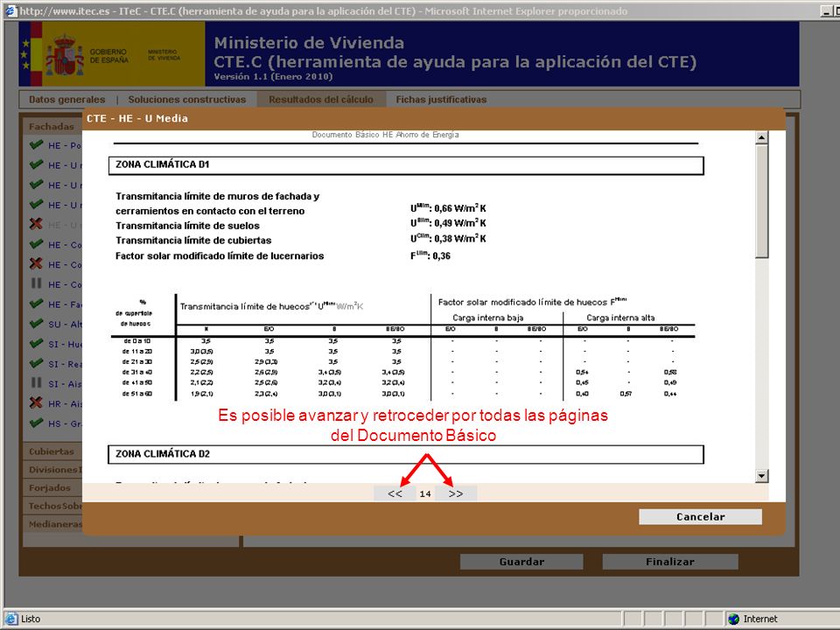Expand the Medianeras section
840x630 pixels.
tap(53, 524)
